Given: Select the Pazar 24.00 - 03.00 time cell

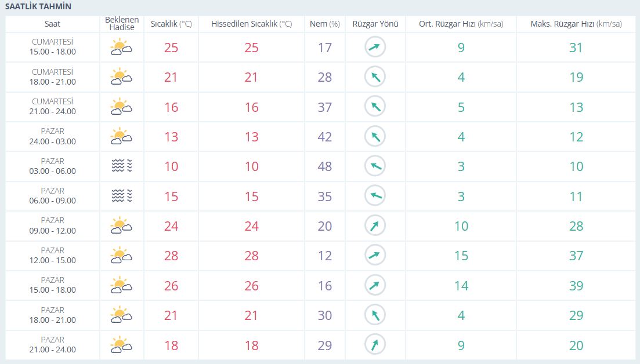Looking at the screenshot, I should [53, 137].
